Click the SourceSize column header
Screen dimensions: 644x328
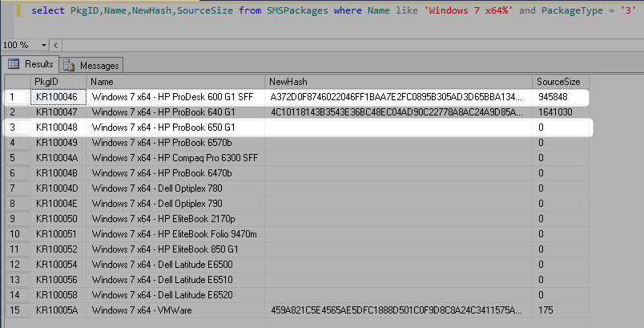(561, 82)
